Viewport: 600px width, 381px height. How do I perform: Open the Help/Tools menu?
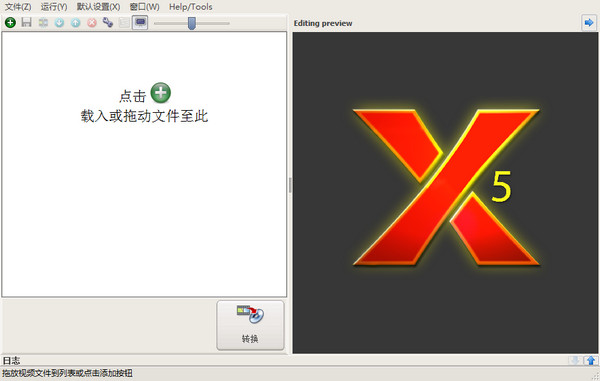191,7
